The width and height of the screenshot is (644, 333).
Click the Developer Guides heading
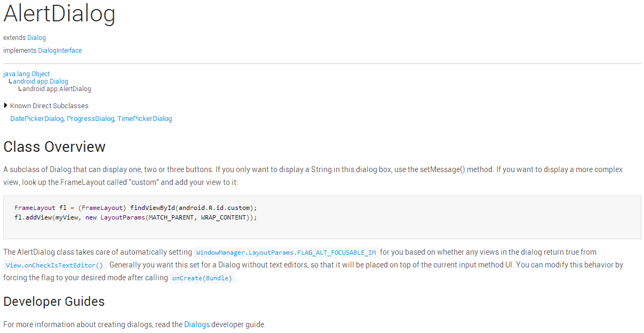[x=54, y=302]
